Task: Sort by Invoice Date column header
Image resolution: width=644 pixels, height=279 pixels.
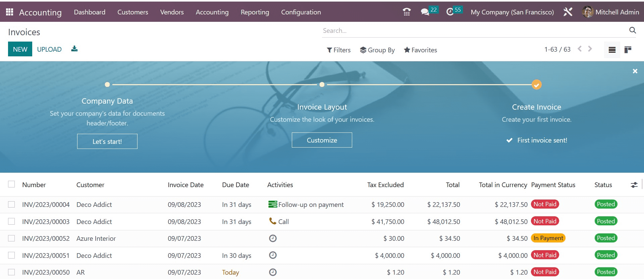Action: pos(186,185)
